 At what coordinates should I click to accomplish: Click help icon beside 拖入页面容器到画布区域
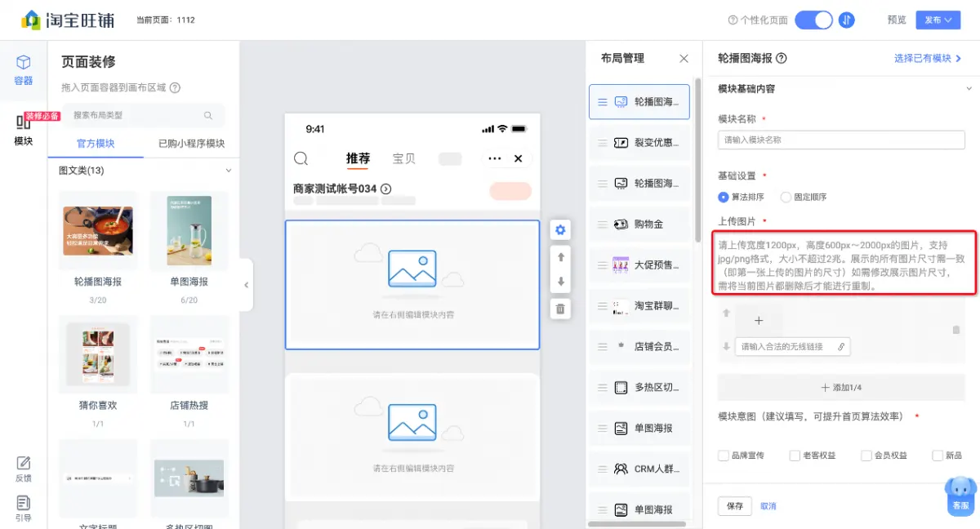(x=175, y=87)
